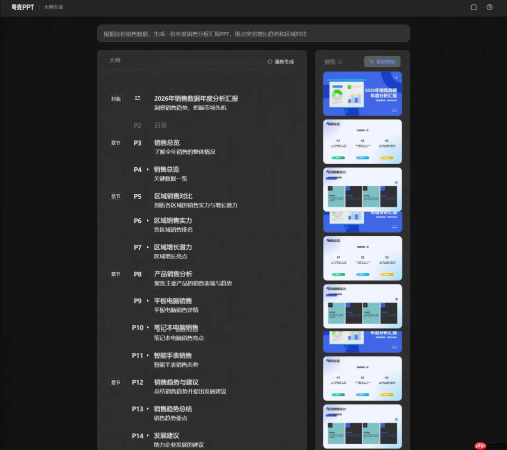The image size is (507, 450).
Task: Select the blue cover slide thumbnail with 2026 title
Action: [362, 94]
